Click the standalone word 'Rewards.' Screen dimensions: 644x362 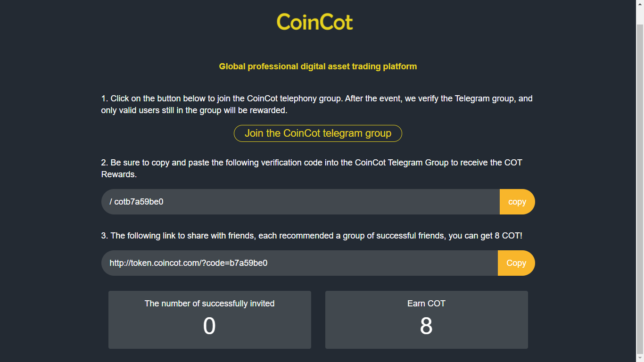(x=119, y=174)
